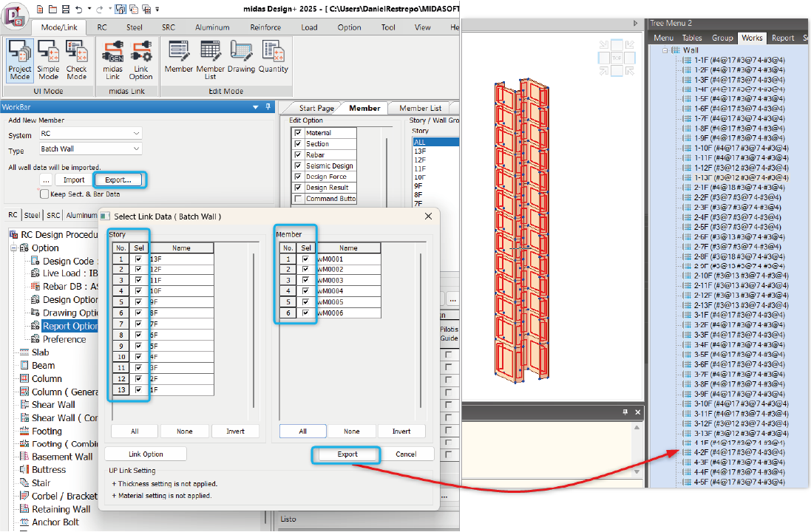Switch to the Reinforce ribbon tab
Viewport: 811px width, 532px height.
[266, 27]
